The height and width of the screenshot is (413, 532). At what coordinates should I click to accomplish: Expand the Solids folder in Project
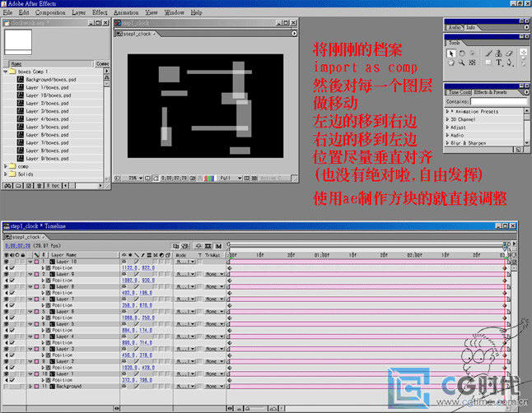[6, 174]
